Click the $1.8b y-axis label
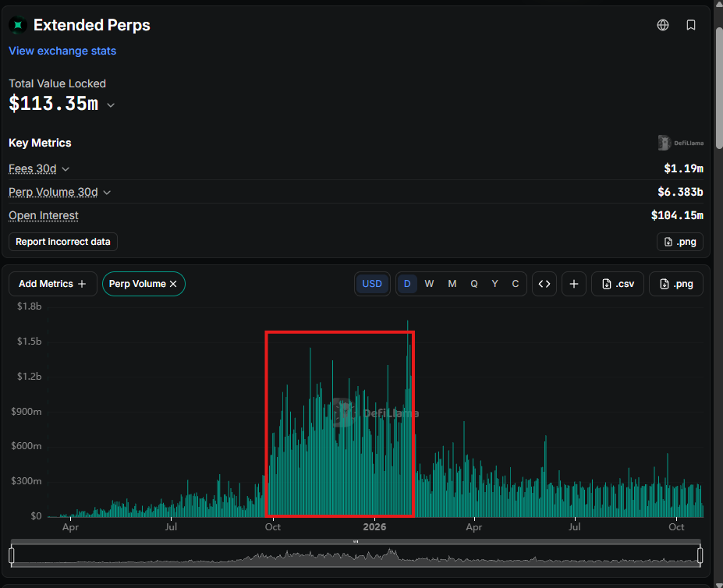Image resolution: width=723 pixels, height=588 pixels. tap(29, 306)
